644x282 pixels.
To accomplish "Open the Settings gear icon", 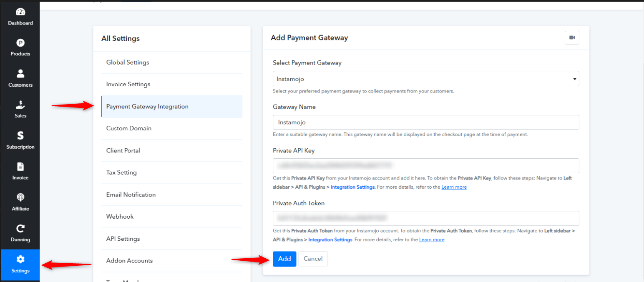I will 20,260.
